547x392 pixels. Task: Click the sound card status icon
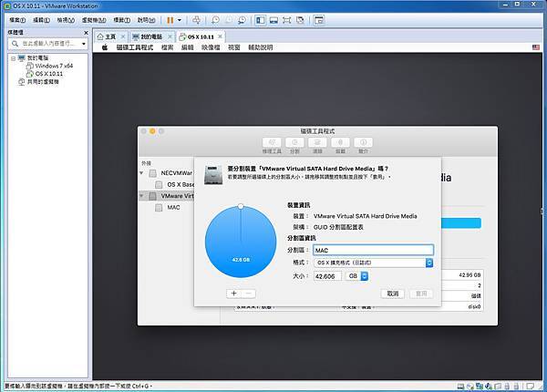click(x=489, y=386)
